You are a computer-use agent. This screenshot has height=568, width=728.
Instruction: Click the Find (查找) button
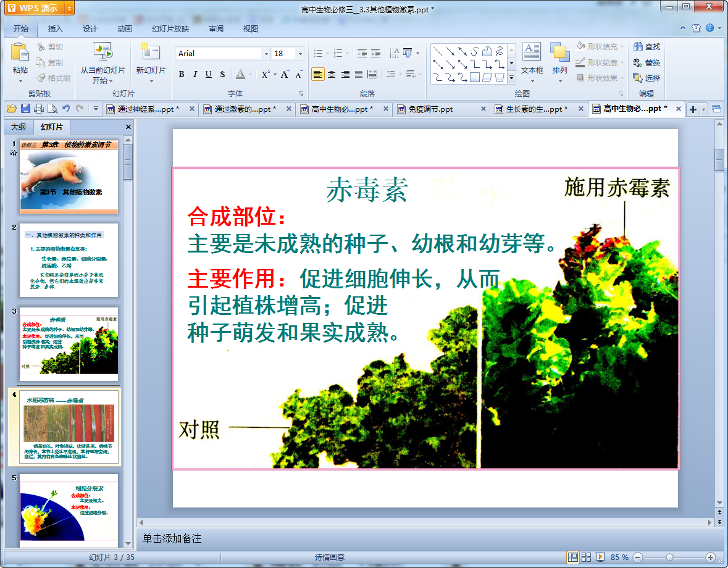coord(646,46)
